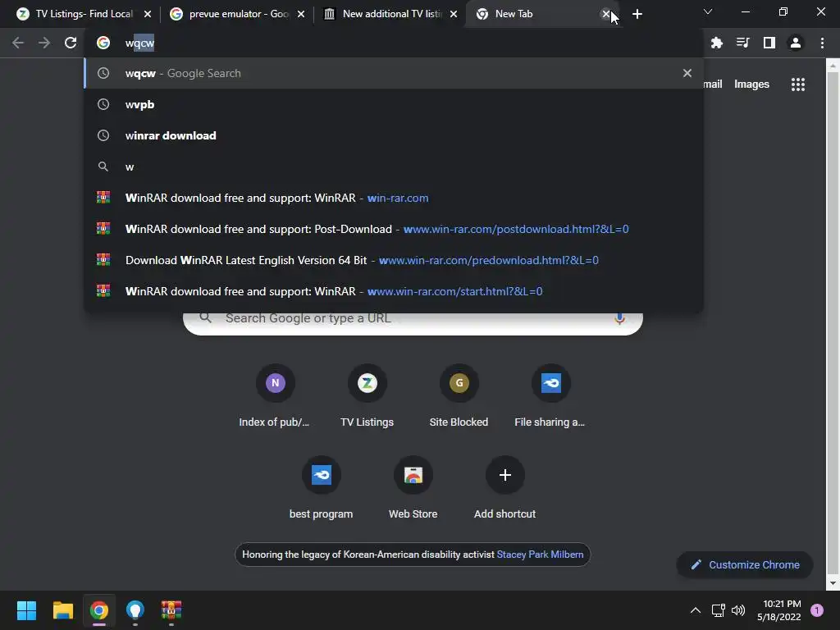This screenshot has height=630, width=840.
Task: Open win-rar.com/start.html suggestion
Action: click(x=394, y=291)
